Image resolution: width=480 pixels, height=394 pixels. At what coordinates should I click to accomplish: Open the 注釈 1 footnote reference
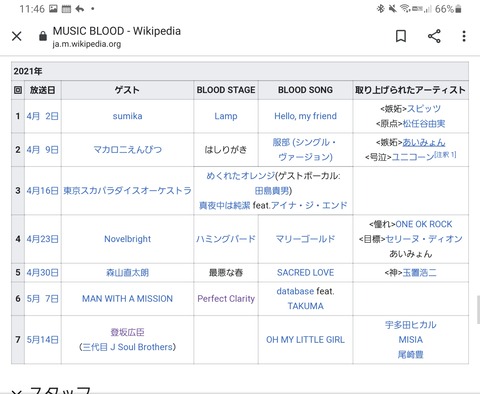445,155
